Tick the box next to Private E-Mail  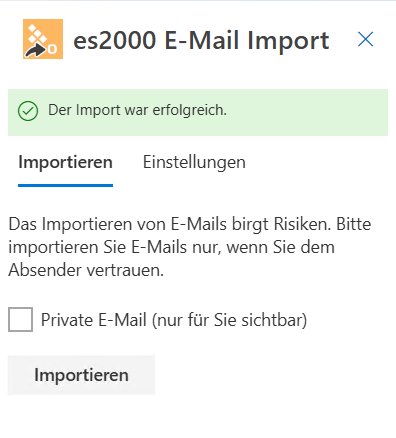(21, 320)
